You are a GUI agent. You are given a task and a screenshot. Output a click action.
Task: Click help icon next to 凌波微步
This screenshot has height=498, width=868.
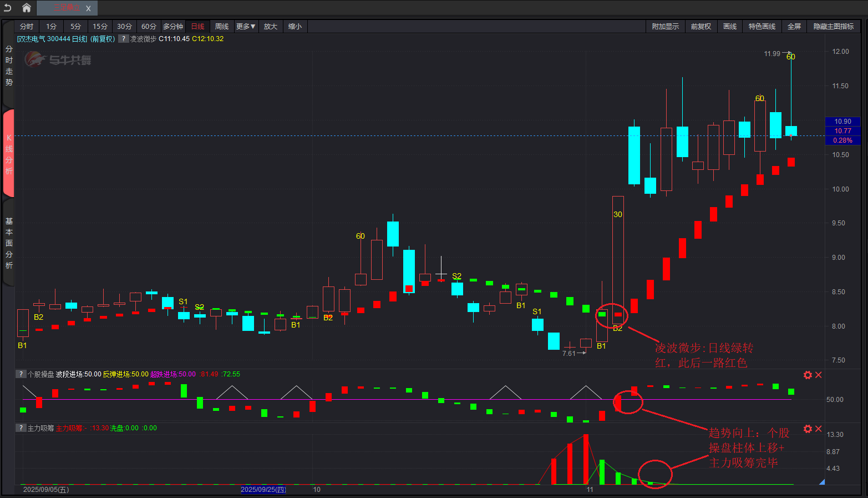pos(124,39)
